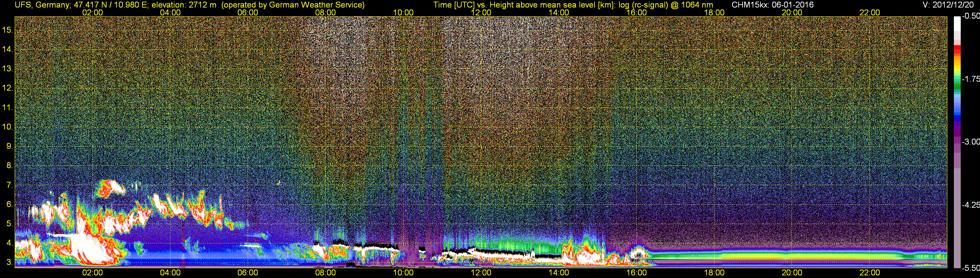Pick the "5." km height axis label
The height and width of the screenshot is (278, 980).
click(9, 224)
